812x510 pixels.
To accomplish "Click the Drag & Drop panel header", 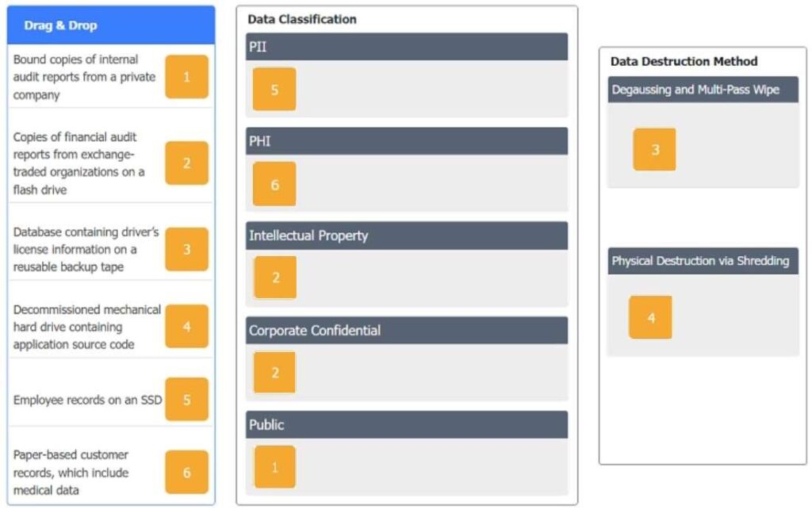I will (x=111, y=25).
